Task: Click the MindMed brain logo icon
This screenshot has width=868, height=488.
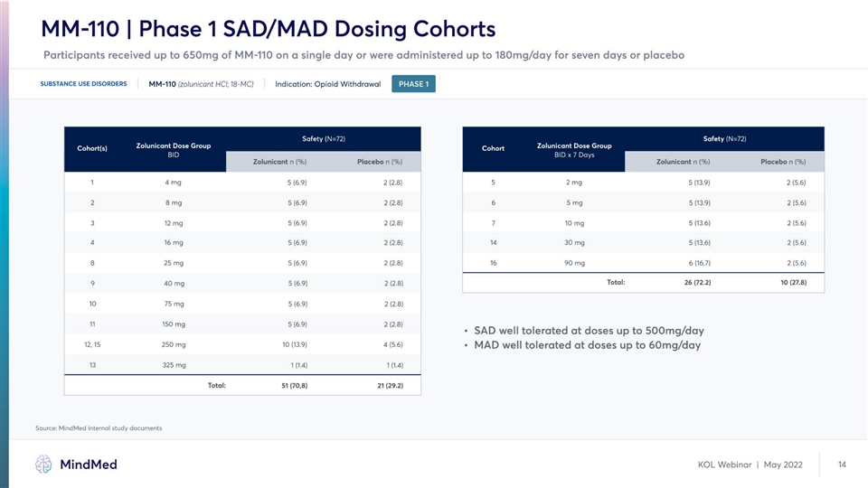Action: point(43,465)
